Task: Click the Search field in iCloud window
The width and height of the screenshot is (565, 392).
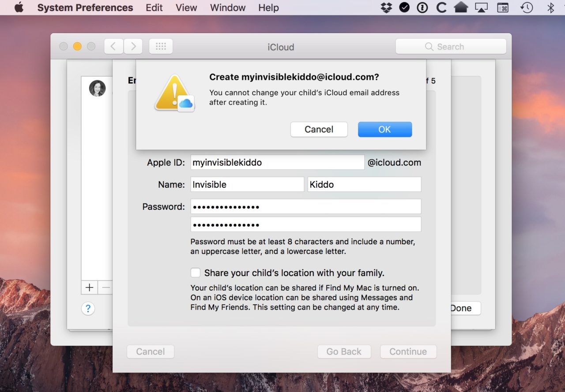Action: 451,46
